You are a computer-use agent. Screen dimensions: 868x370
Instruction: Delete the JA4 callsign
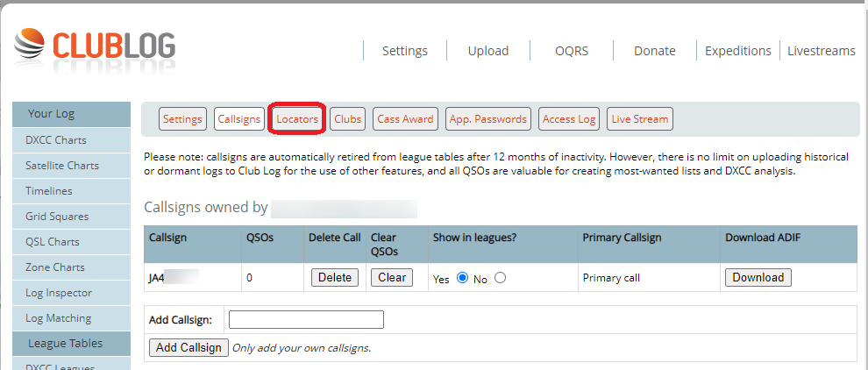tap(335, 278)
